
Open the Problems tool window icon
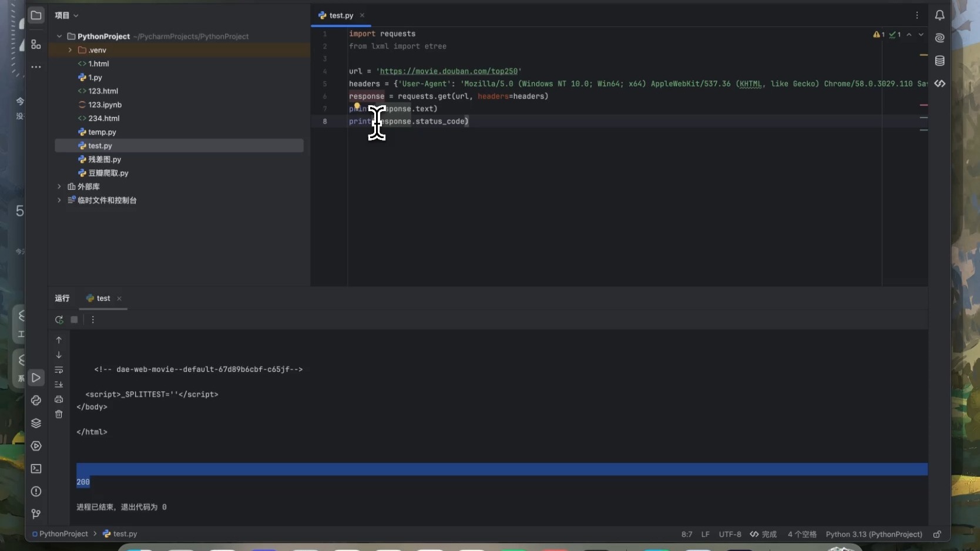(36, 492)
